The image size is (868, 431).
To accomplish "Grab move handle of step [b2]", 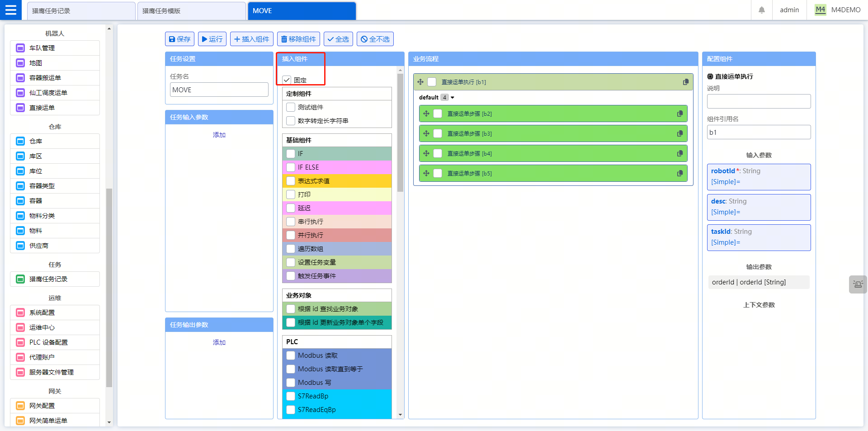I will 426,114.
